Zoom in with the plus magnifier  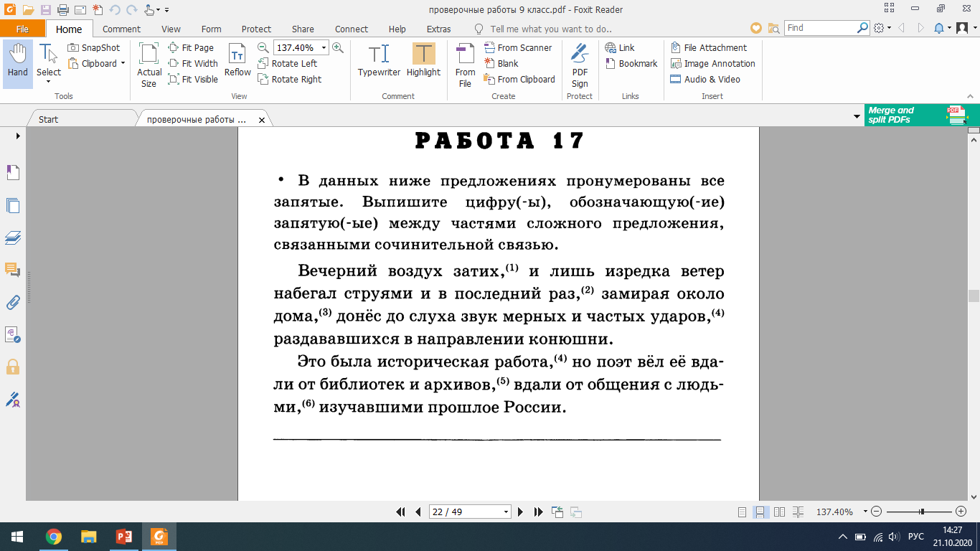[337, 47]
